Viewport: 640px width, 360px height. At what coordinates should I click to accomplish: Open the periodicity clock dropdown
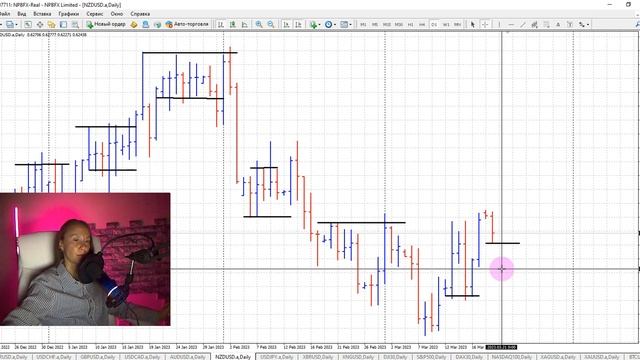330,24
